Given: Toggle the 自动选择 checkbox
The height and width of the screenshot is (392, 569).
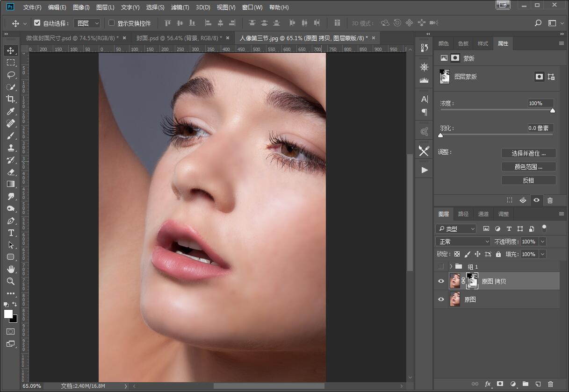Looking at the screenshot, I should 37,23.
